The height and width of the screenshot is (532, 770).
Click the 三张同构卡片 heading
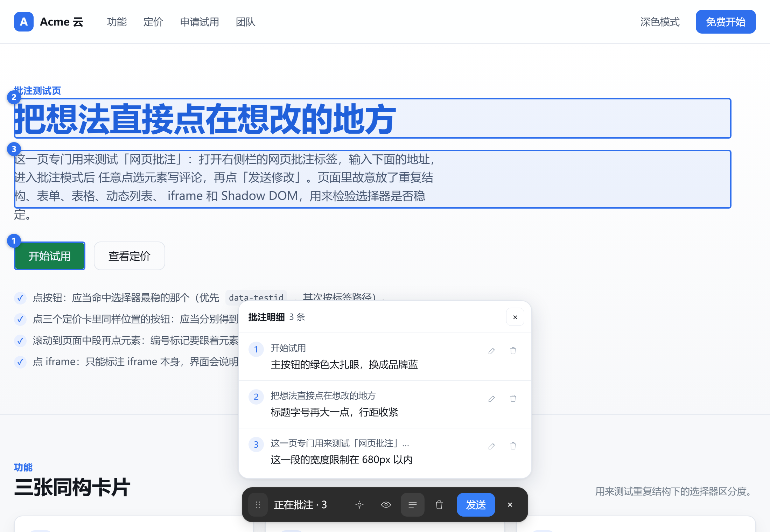click(72, 487)
